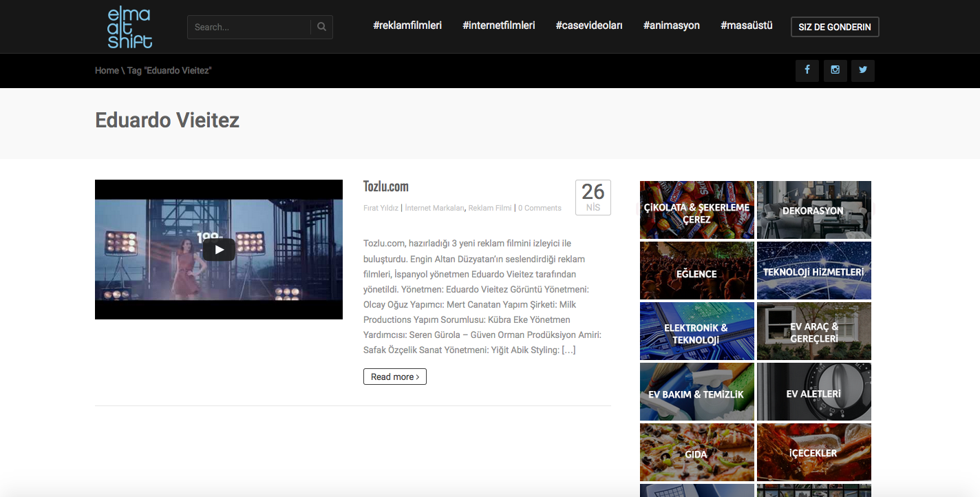Open the #reklamfilmleri menu item
Image resolution: width=980 pixels, height=497 pixels.
tap(407, 25)
